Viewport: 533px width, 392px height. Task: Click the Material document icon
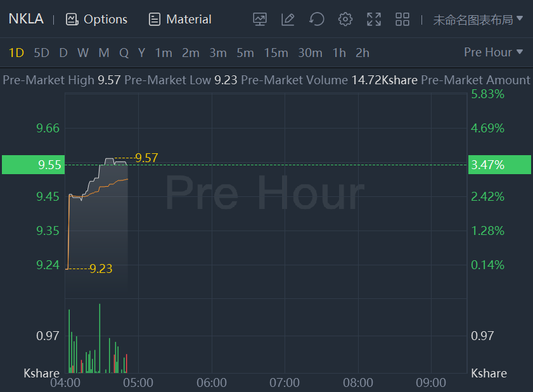155,19
